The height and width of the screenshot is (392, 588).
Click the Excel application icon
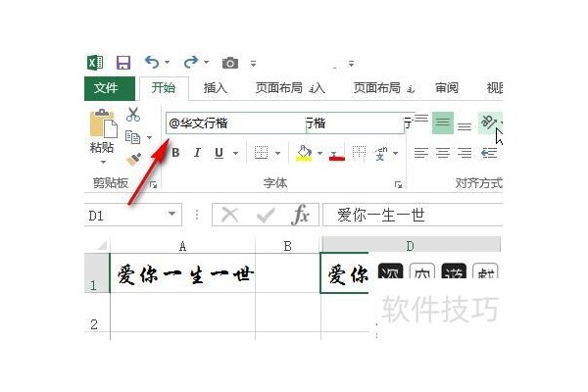click(95, 63)
